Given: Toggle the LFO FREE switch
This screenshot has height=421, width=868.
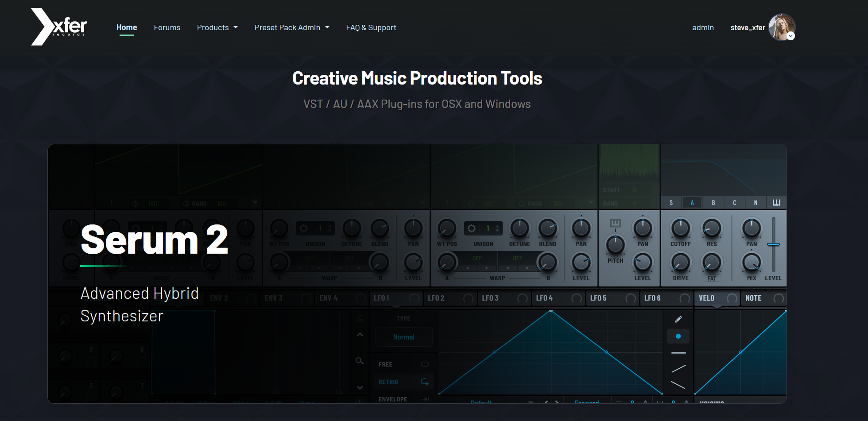Looking at the screenshot, I should [425, 364].
